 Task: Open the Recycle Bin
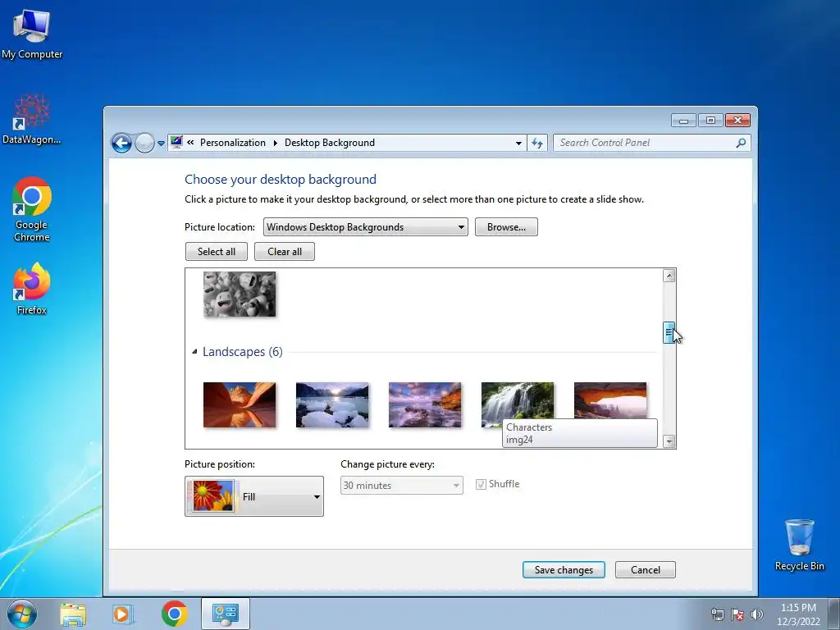pyautogui.click(x=799, y=545)
